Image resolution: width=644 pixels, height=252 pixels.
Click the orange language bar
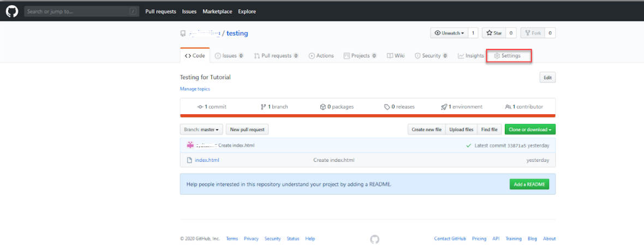[x=368, y=115]
